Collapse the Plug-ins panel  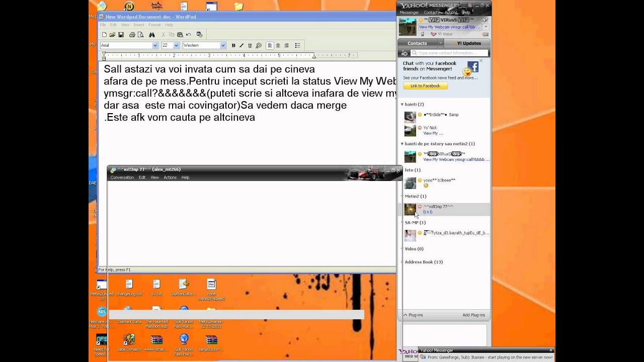406,315
